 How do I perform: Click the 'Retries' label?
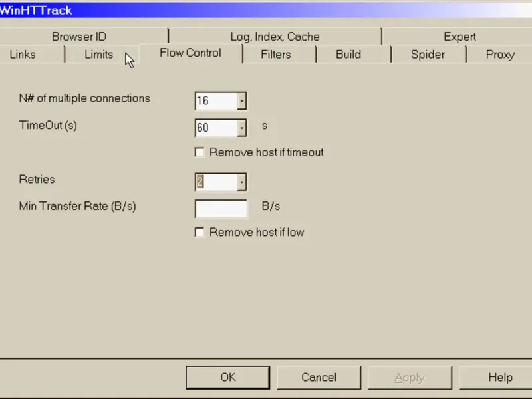(37, 179)
